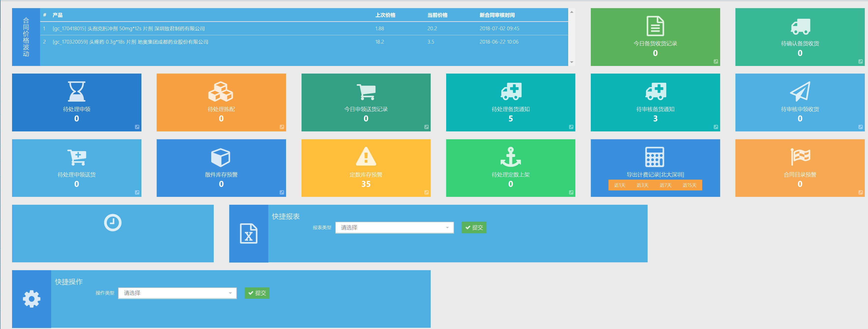868x329 pixels.
Task: Submit the 快捷报表 form with 提交
Action: coord(474,228)
